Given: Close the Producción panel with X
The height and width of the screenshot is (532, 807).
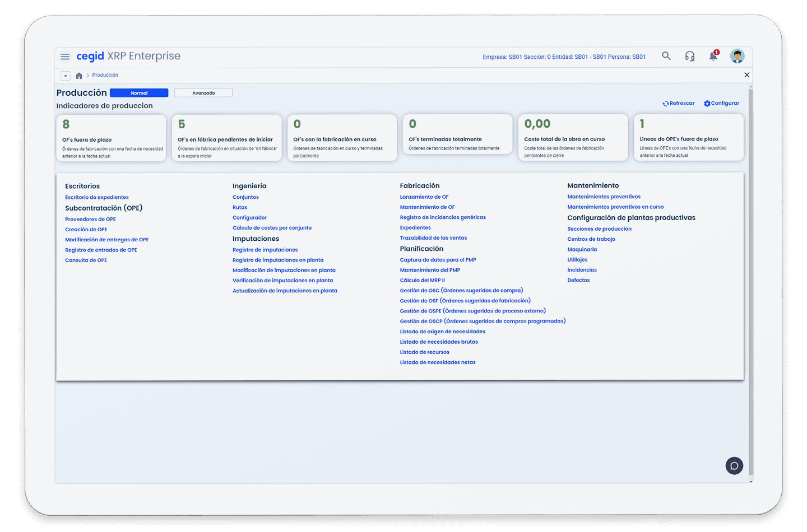Looking at the screenshot, I should (x=746, y=75).
